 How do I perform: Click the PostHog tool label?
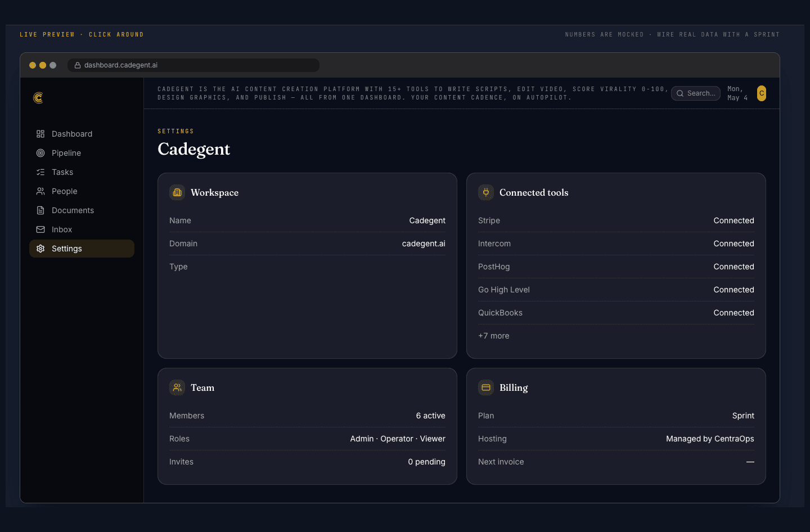click(494, 267)
